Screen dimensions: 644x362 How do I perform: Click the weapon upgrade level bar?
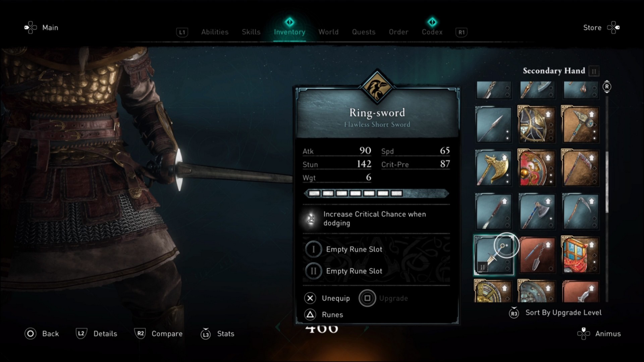pyautogui.click(x=376, y=193)
